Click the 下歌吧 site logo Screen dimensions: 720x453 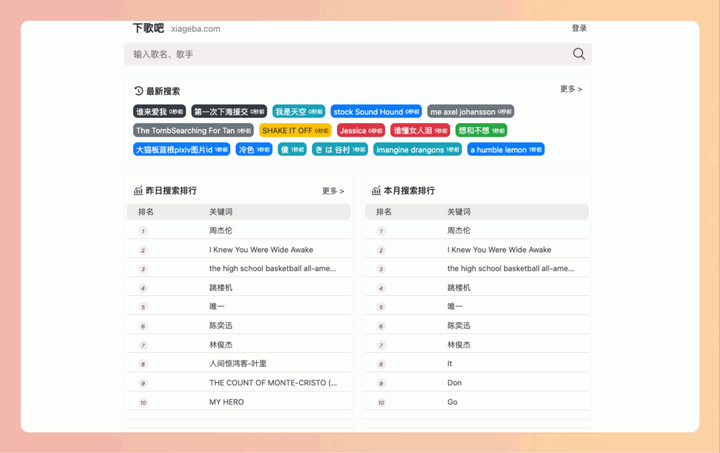coord(148,28)
